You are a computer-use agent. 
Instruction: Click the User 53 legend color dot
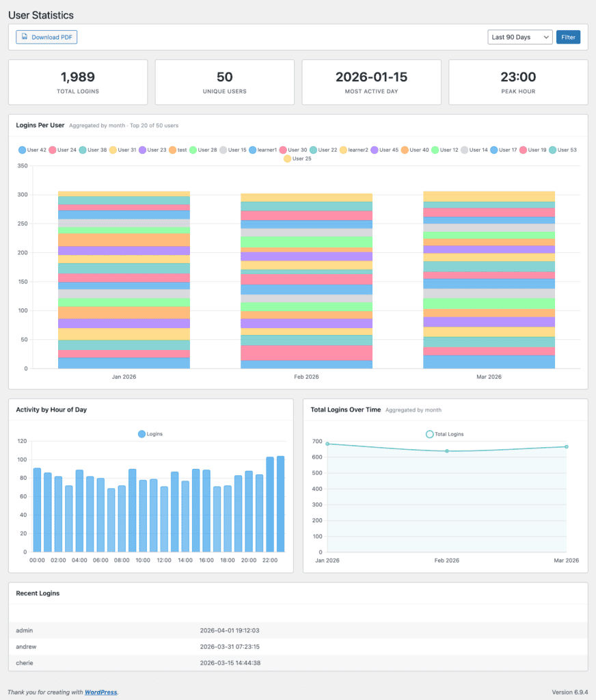552,150
